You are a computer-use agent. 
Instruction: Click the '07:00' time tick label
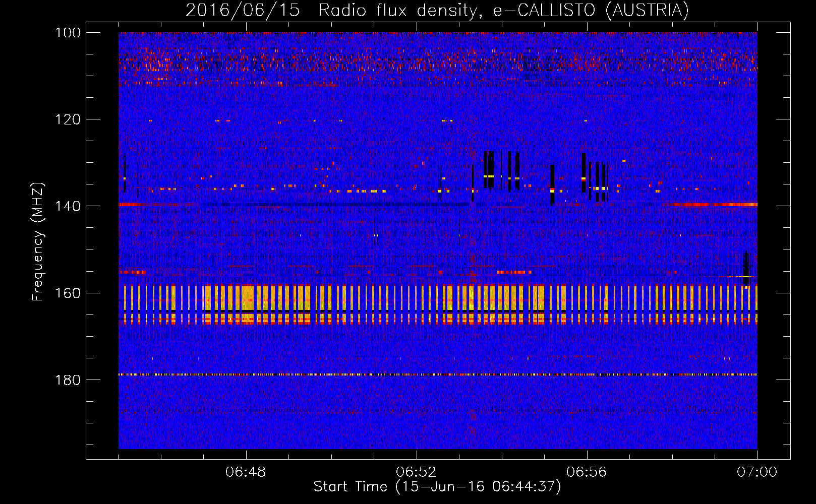tap(757, 472)
